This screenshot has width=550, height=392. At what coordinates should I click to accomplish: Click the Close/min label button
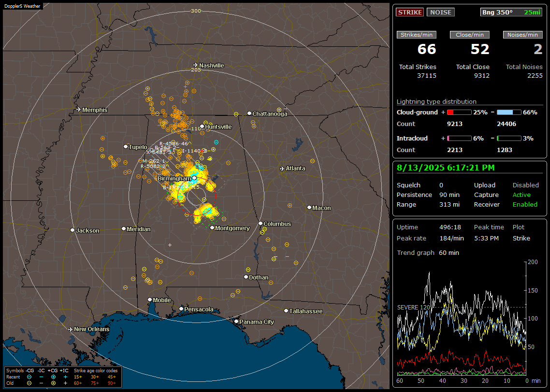[470, 35]
